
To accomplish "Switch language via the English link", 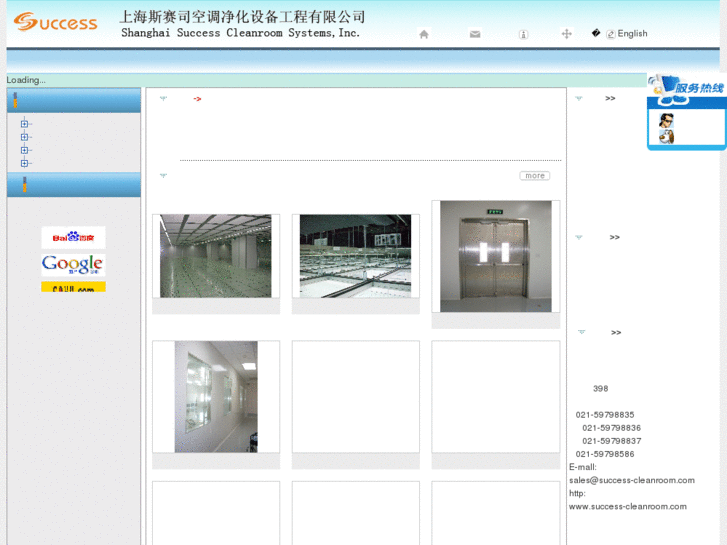I will [632, 33].
